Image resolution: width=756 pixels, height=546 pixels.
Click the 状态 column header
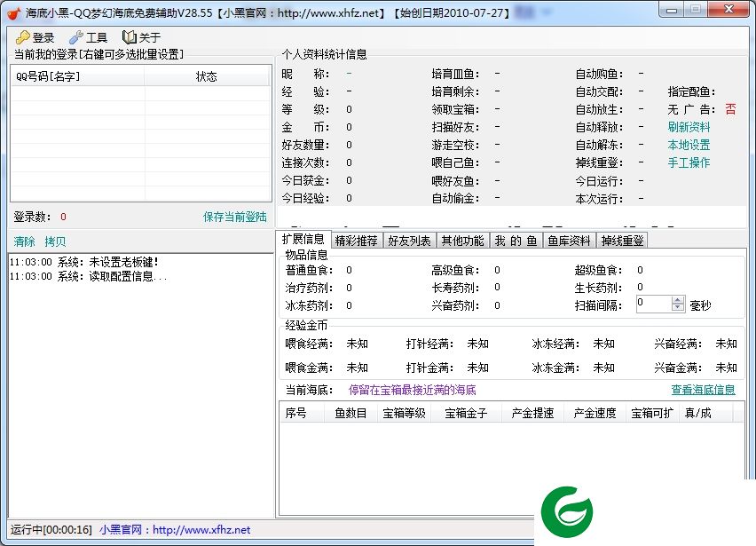point(207,76)
